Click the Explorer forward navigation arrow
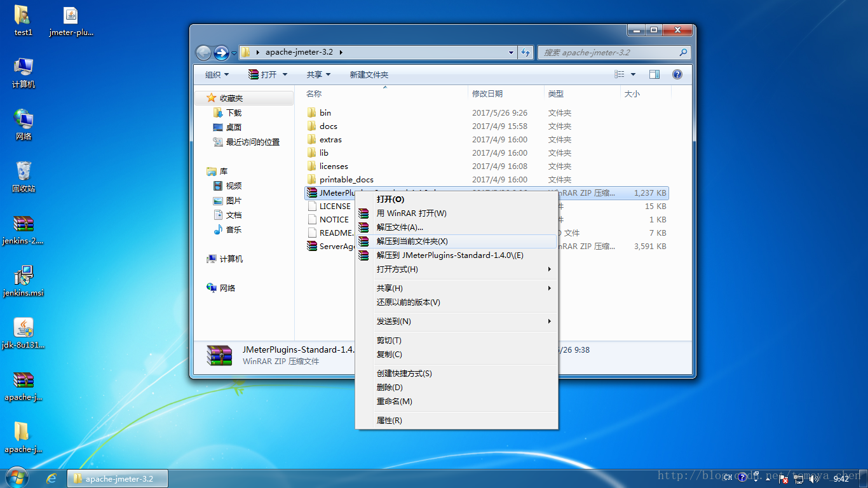Image resolution: width=868 pixels, height=488 pixels. [221, 53]
